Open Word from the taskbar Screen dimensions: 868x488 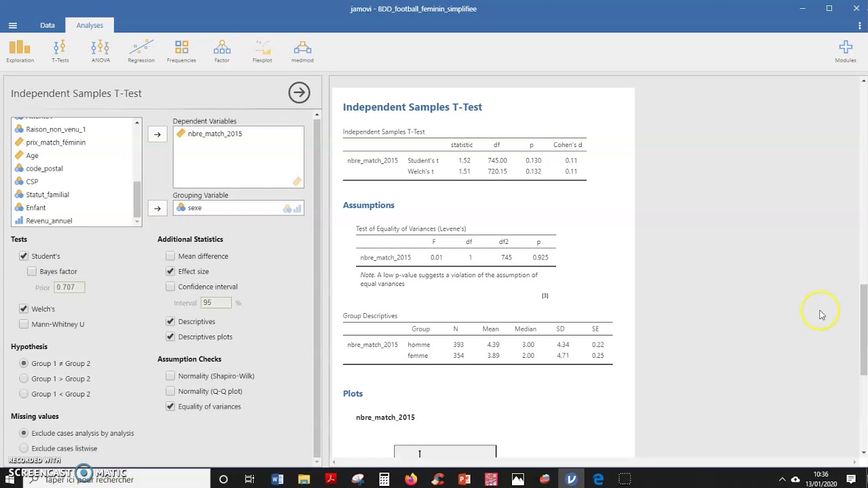277,479
